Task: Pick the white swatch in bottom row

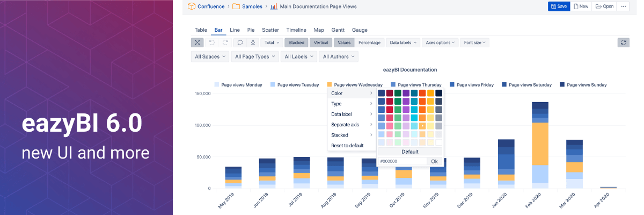Action: click(x=439, y=142)
